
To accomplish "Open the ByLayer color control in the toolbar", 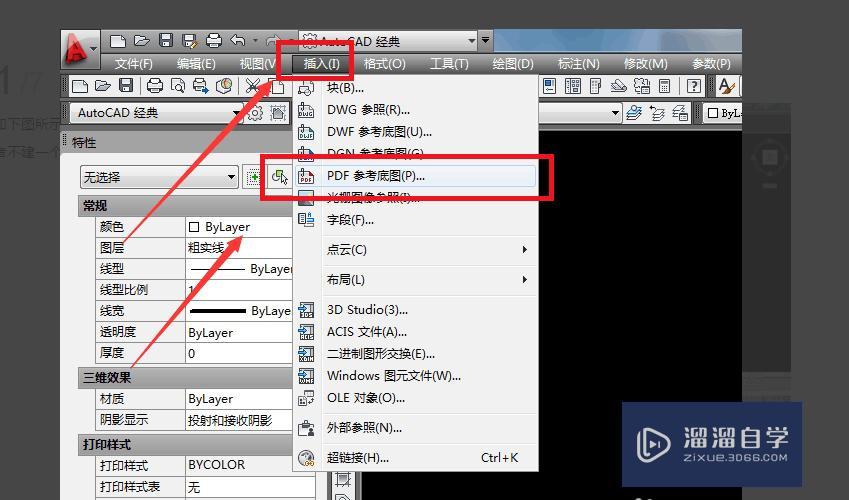I will [x=722, y=113].
